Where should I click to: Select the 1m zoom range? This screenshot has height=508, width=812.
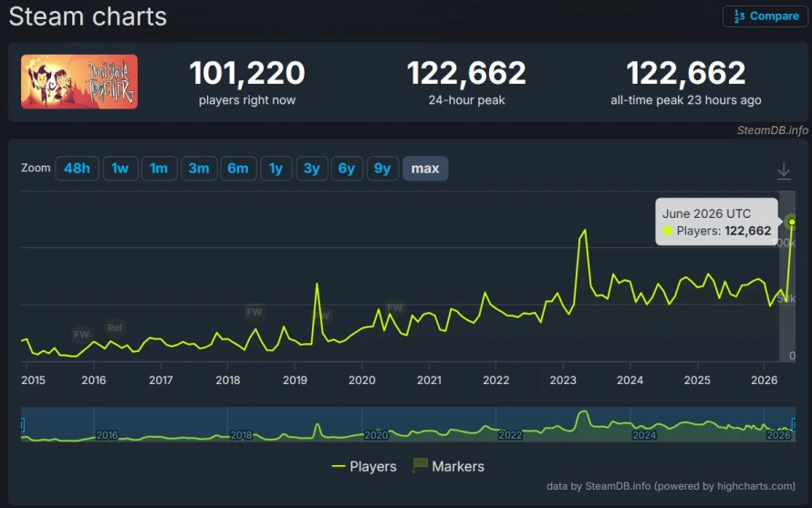click(x=159, y=169)
